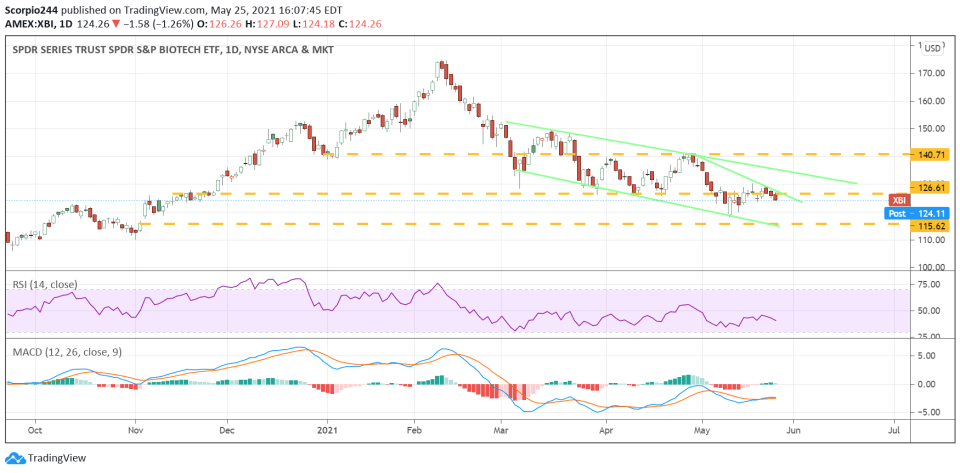
Task: Click the 160.00 price axis value
Action: [931, 101]
